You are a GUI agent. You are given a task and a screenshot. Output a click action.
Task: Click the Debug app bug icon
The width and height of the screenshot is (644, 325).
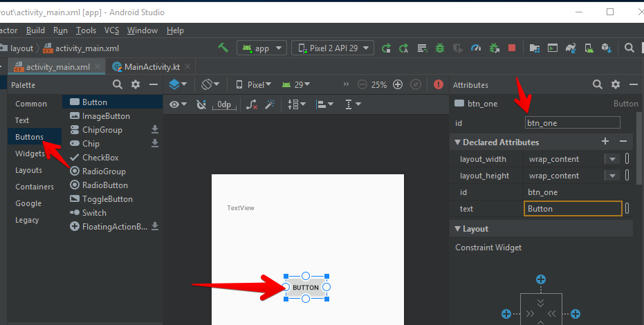440,48
